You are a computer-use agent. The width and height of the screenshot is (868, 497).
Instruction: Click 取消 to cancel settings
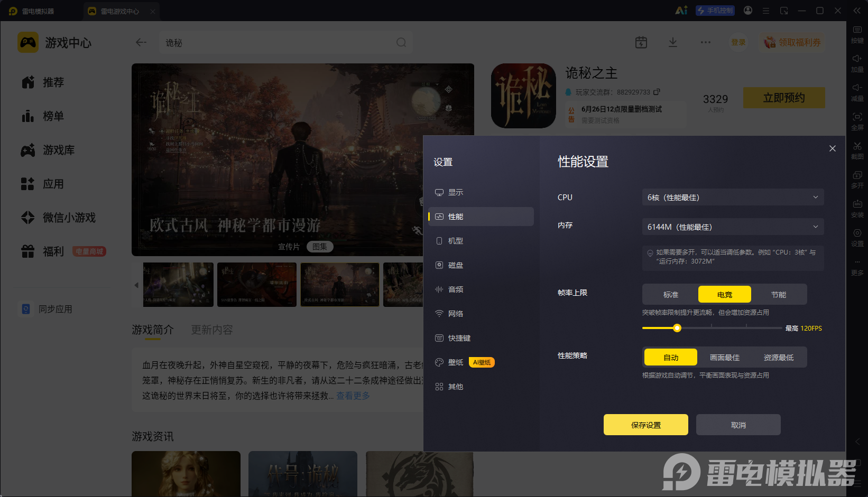click(x=738, y=425)
